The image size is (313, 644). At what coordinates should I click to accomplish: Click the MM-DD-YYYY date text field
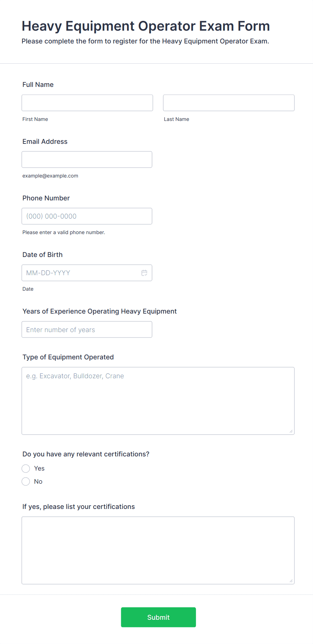pos(81,273)
